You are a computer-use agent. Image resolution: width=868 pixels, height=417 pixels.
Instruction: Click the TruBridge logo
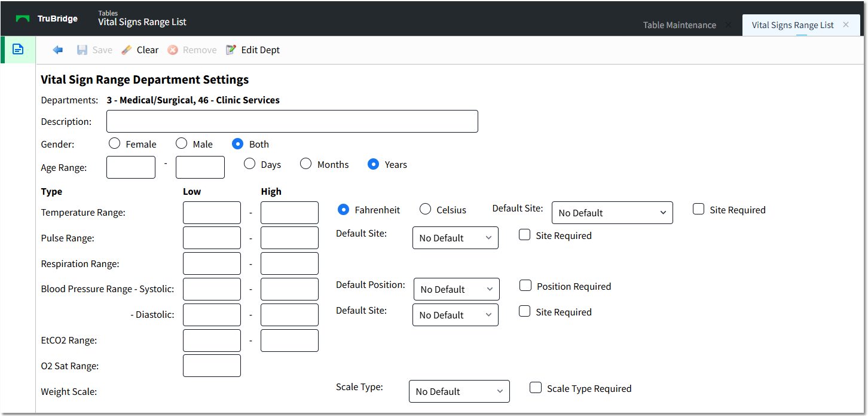click(x=47, y=19)
